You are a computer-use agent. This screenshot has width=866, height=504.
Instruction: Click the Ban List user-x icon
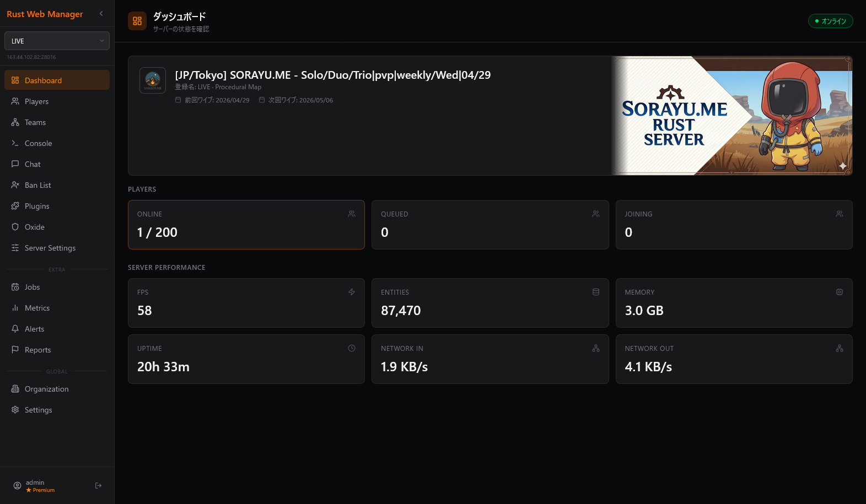pos(15,185)
